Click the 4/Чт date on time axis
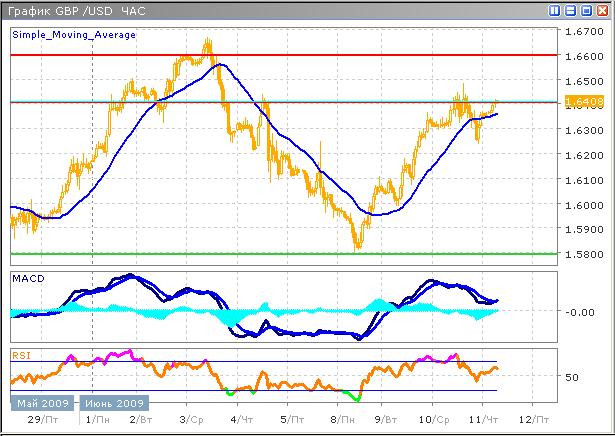615x436 pixels. [239, 421]
